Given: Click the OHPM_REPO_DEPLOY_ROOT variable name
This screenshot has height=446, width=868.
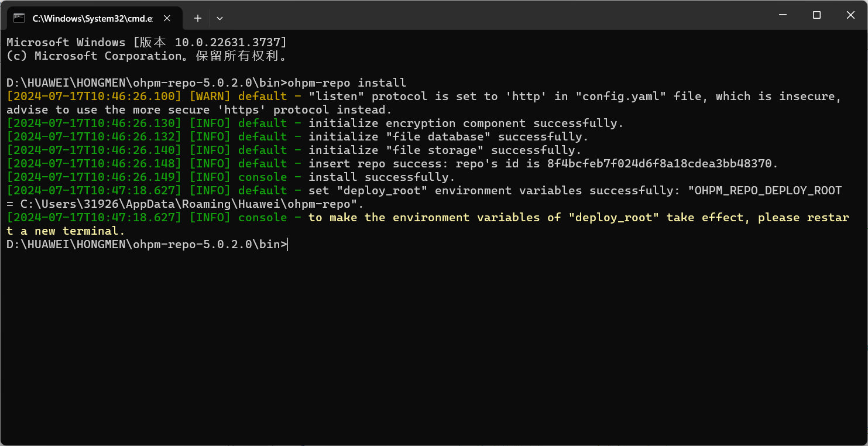Looking at the screenshot, I should 768,190.
